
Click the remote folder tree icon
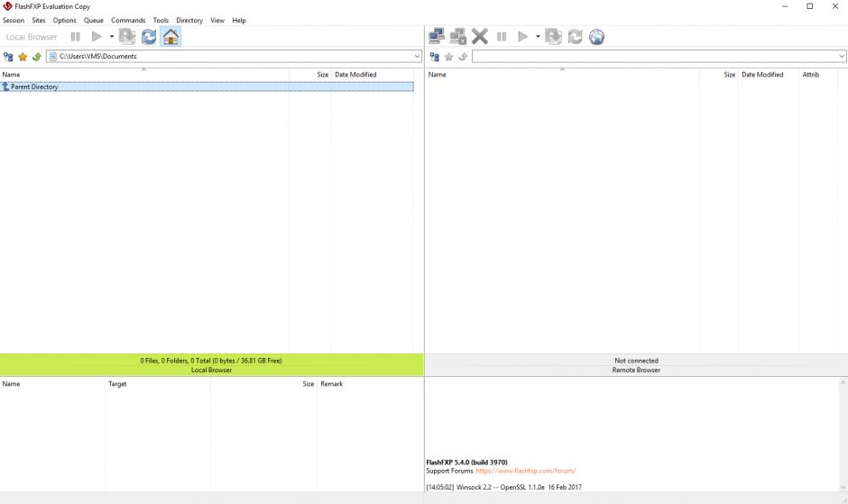click(x=434, y=56)
